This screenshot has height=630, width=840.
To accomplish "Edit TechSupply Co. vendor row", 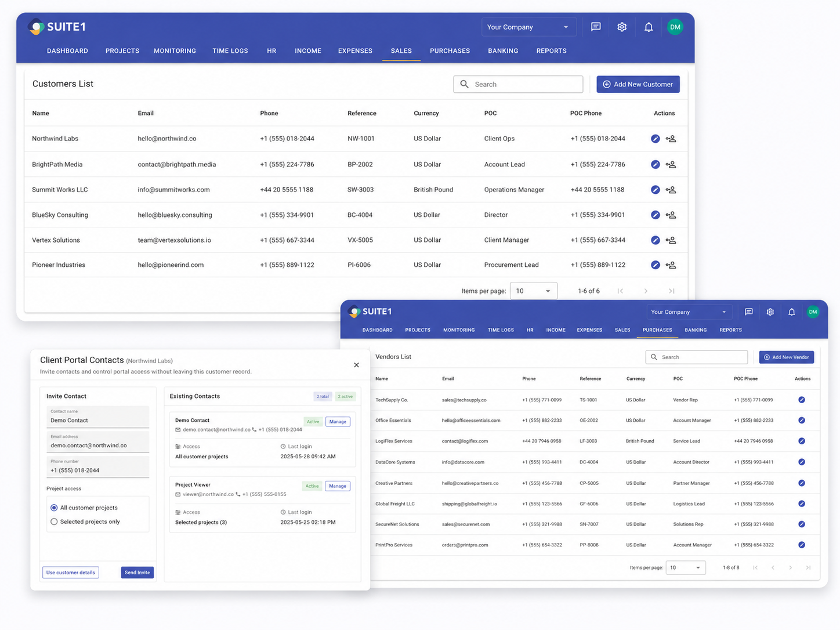I will [802, 400].
